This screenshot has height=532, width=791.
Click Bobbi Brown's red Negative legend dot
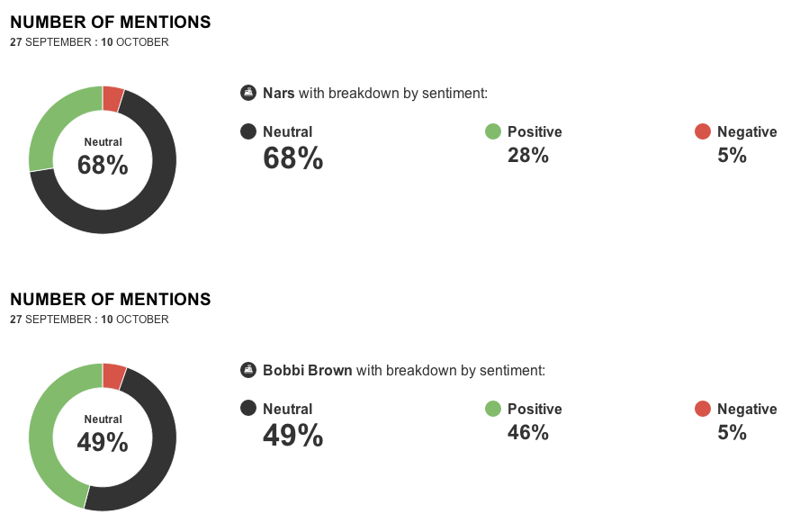coord(703,409)
